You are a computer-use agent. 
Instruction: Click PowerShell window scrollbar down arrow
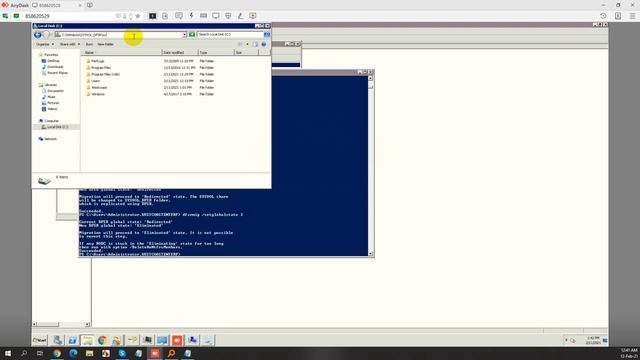pyautogui.click(x=371, y=254)
